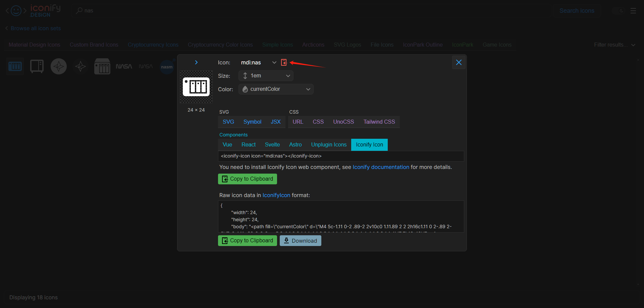Switch to the React component tab
This screenshot has width=644, height=308.
pyautogui.click(x=249, y=145)
